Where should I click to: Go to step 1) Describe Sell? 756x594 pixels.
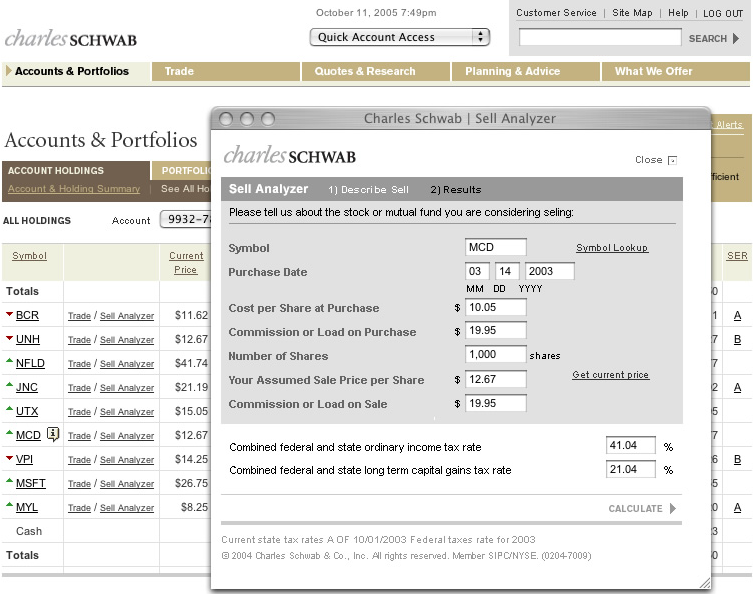pyautogui.click(x=368, y=189)
